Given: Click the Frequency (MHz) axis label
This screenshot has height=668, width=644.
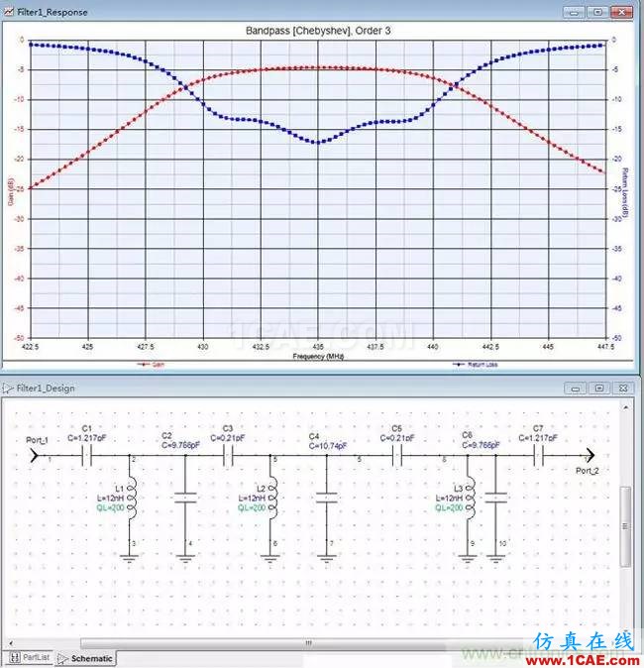Looking at the screenshot, I should click(318, 356).
